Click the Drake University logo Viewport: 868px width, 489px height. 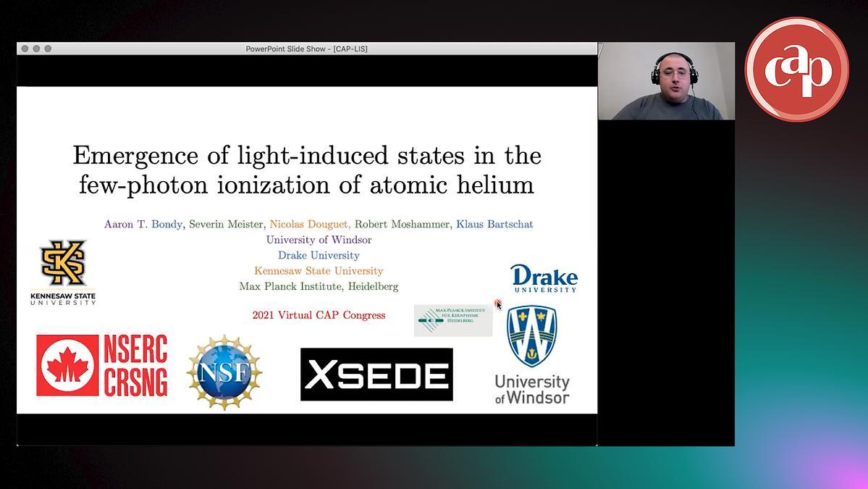pos(544,279)
